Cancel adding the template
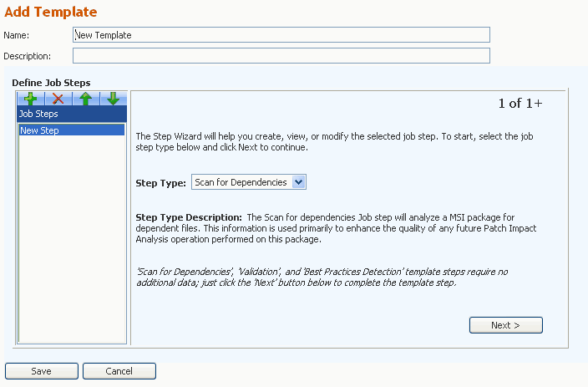The width and height of the screenshot is (588, 387). point(119,371)
